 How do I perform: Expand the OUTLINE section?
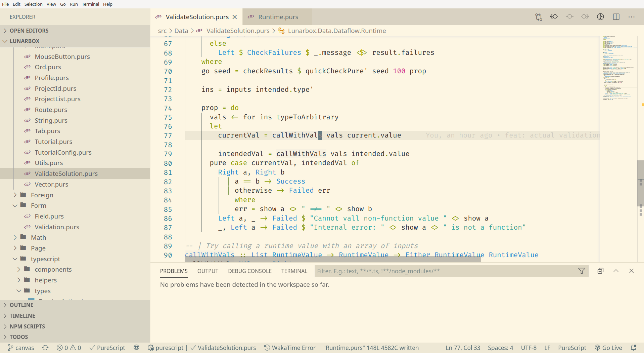75,305
